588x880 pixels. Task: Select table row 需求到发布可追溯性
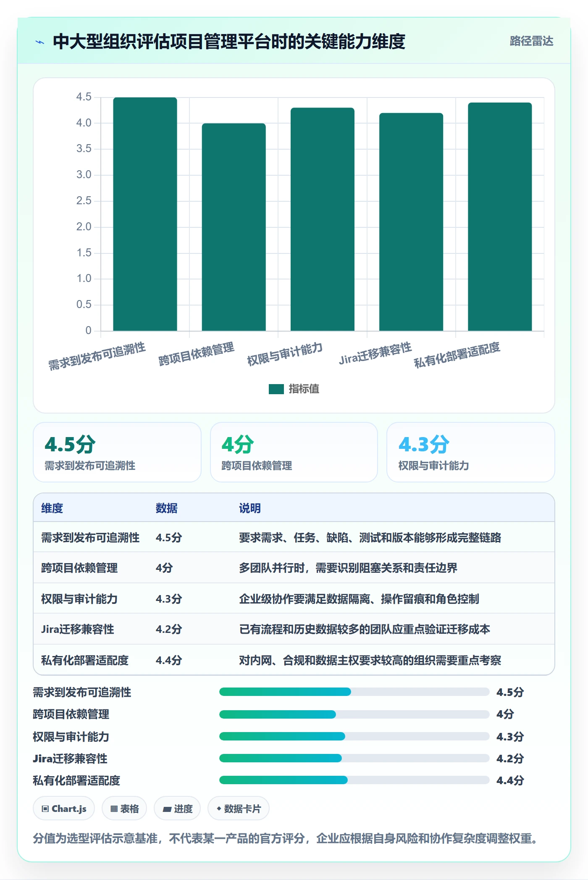click(294, 537)
